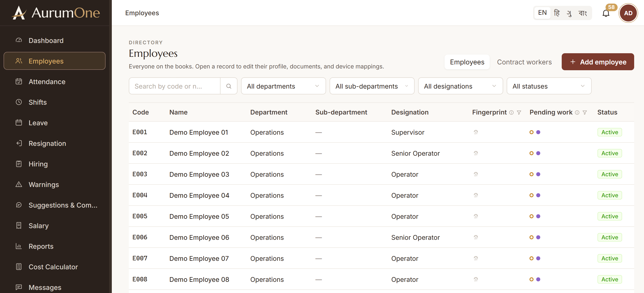Click the Pending work info icon
Screen dimensions: 644x293
577,113
